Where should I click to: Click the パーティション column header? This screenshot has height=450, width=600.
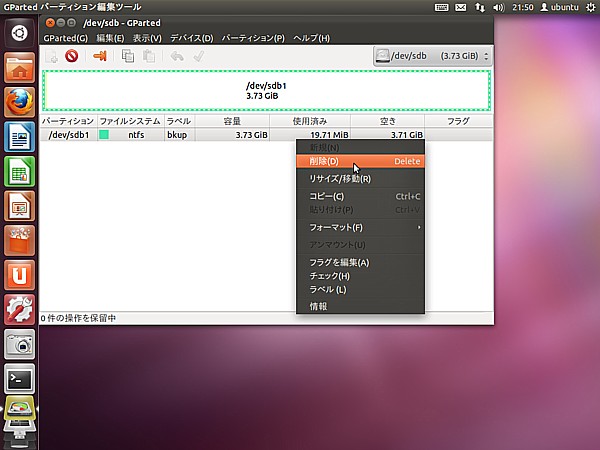tap(68, 121)
